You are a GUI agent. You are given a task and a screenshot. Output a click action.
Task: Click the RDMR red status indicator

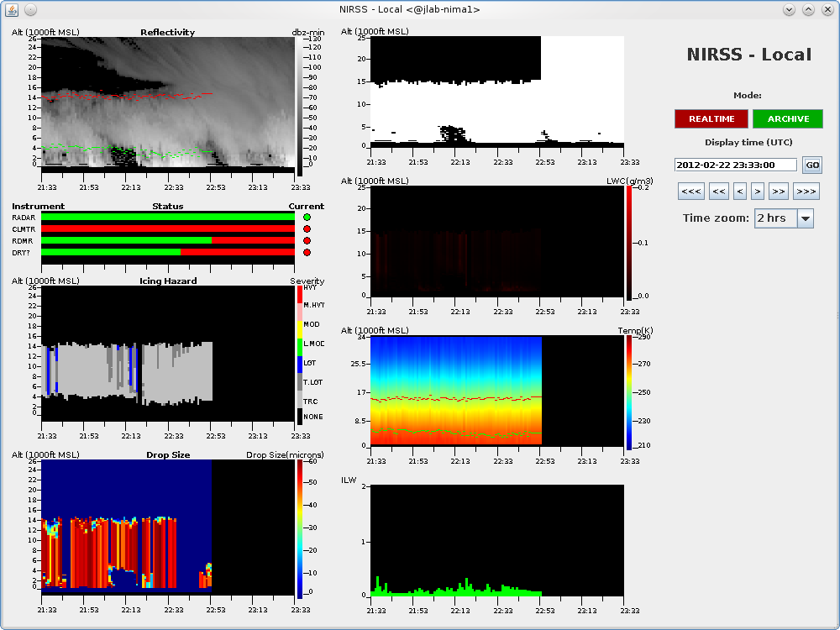click(x=307, y=240)
